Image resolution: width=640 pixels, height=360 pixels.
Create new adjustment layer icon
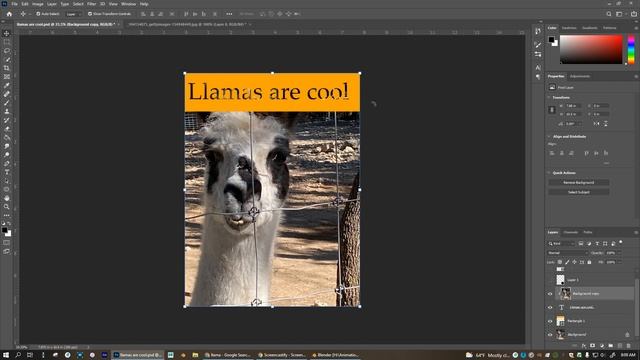click(602, 346)
